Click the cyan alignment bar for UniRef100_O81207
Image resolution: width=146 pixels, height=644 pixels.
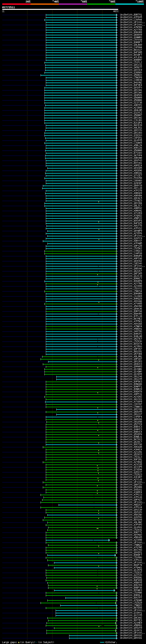point(87,414)
